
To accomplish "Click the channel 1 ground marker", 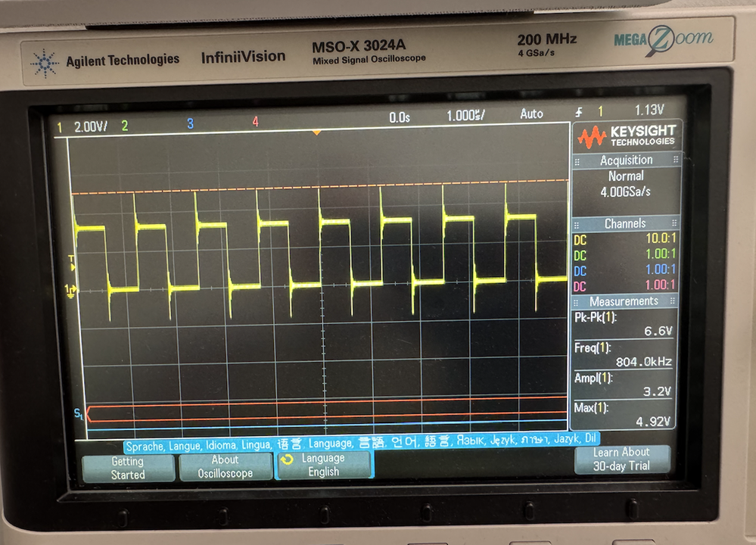I will pyautogui.click(x=70, y=291).
